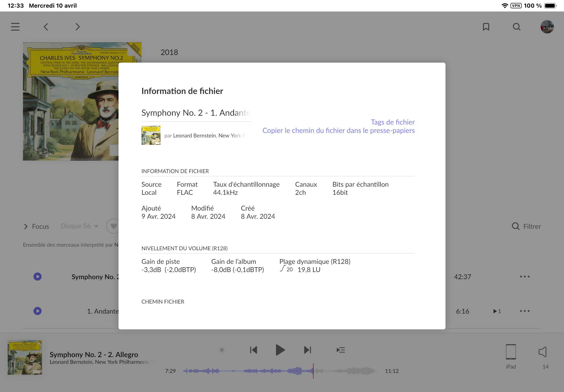This screenshot has width=564, height=392.
Task: Open the user profile avatar
Action: [x=547, y=27]
